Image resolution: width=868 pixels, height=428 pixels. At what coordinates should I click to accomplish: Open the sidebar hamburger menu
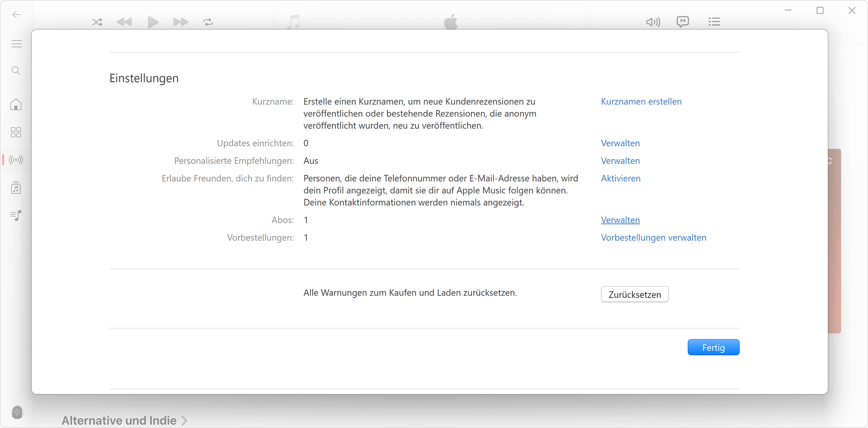click(16, 43)
